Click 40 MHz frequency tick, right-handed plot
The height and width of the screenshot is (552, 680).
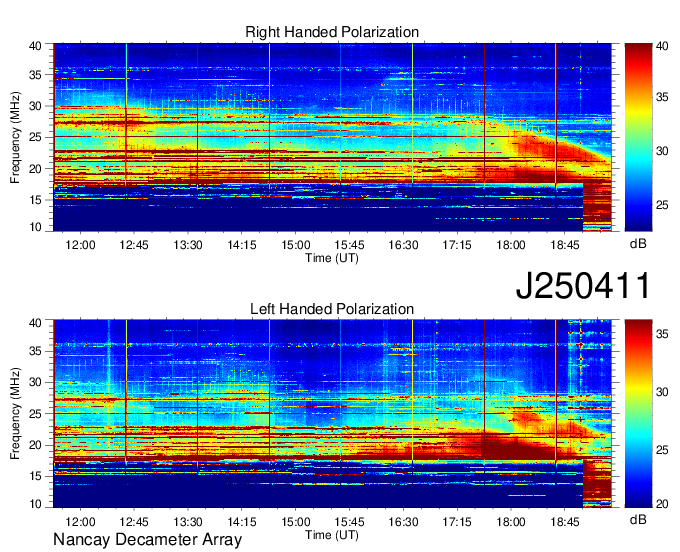[35, 46]
